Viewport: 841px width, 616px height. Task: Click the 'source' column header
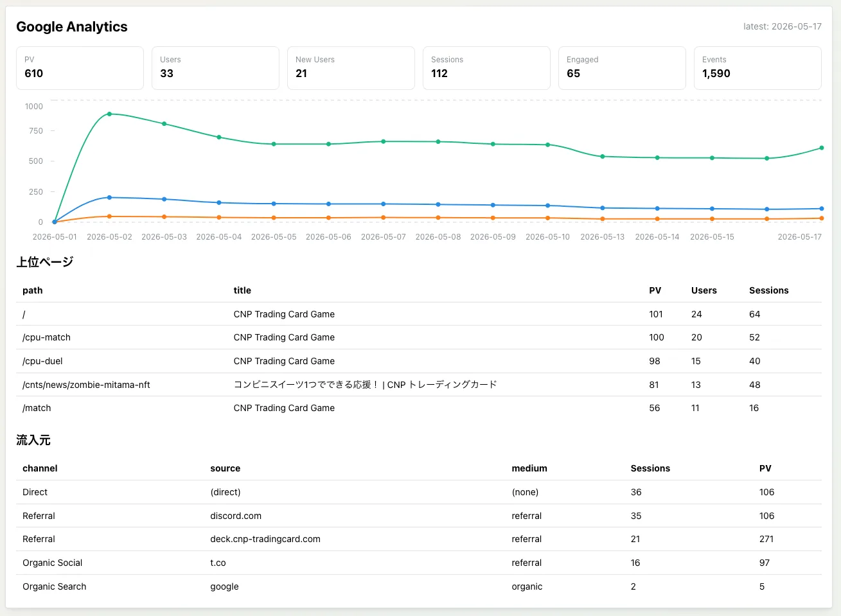point(226,468)
